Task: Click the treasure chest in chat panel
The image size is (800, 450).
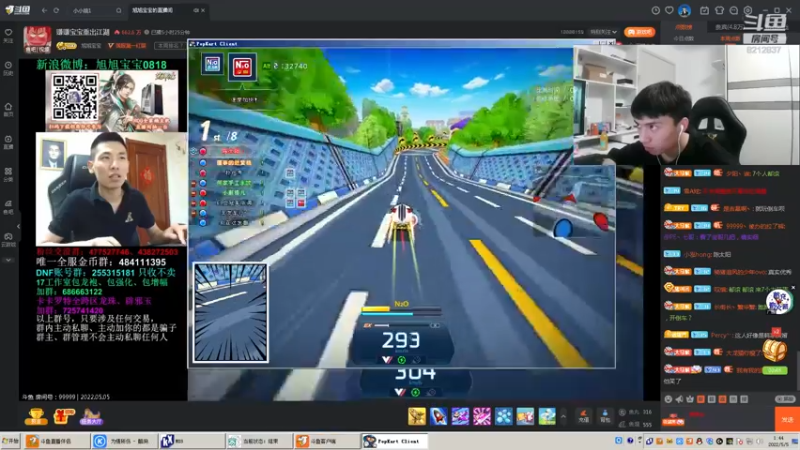Action: (x=774, y=349)
